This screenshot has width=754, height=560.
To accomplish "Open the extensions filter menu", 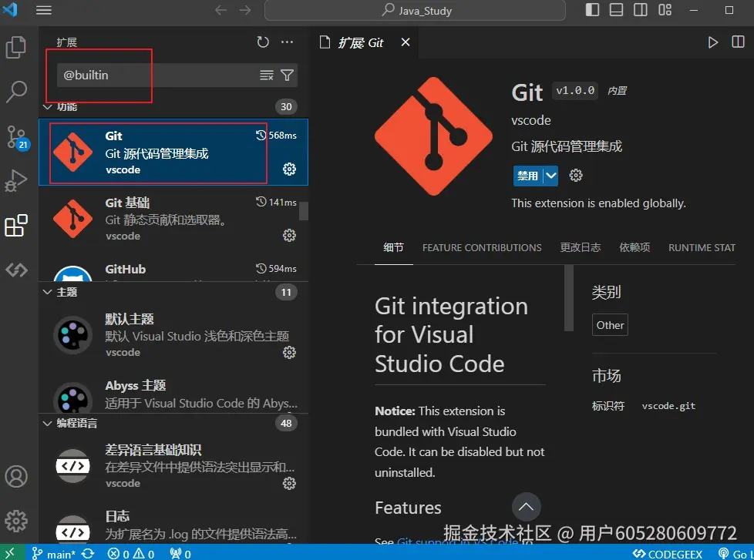I will 287,75.
